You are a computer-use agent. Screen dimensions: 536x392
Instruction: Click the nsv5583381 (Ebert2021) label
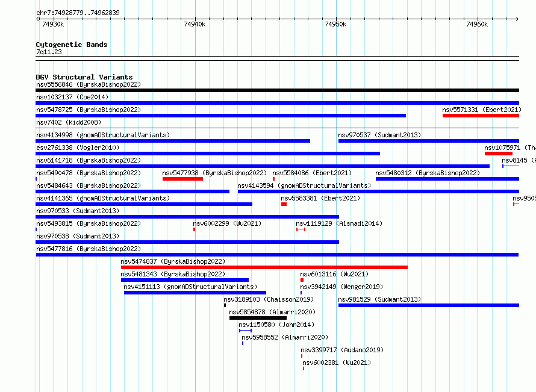[320, 198]
